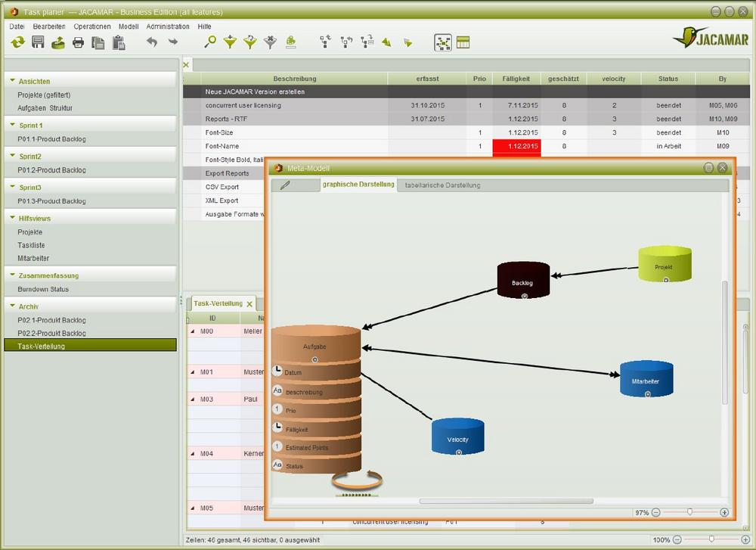Click the refresh filter funnel icon
756x550 pixels.
click(250, 42)
